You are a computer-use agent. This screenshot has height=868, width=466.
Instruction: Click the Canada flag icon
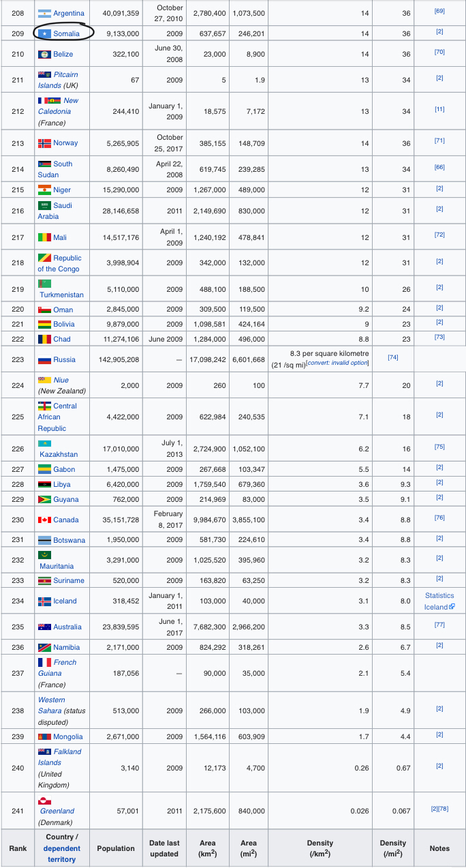coord(44,520)
